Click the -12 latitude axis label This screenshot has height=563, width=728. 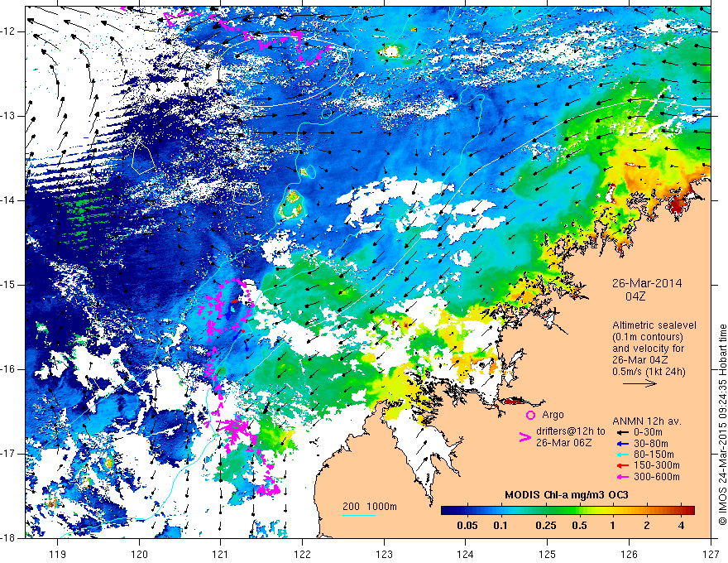(9, 31)
